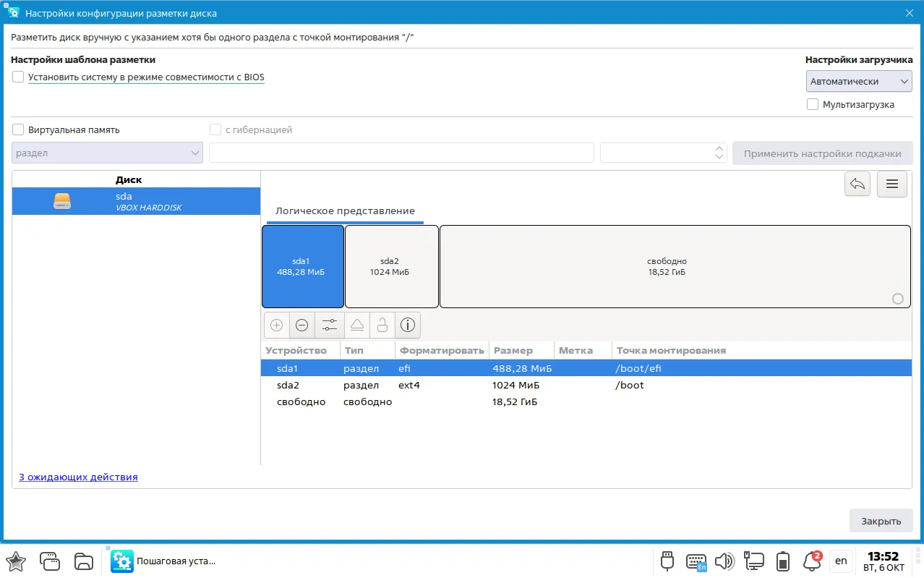Open the hamburger menu button
This screenshot has width=924, height=578.
click(892, 184)
